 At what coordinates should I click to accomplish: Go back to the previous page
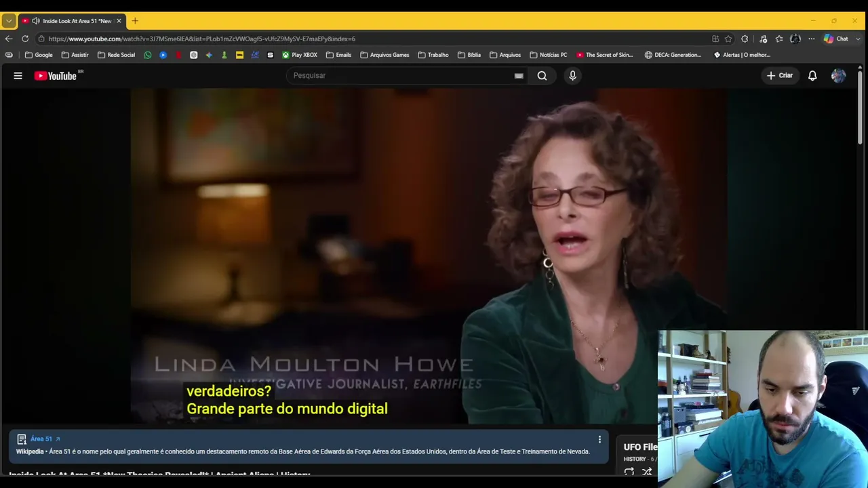pyautogui.click(x=9, y=39)
